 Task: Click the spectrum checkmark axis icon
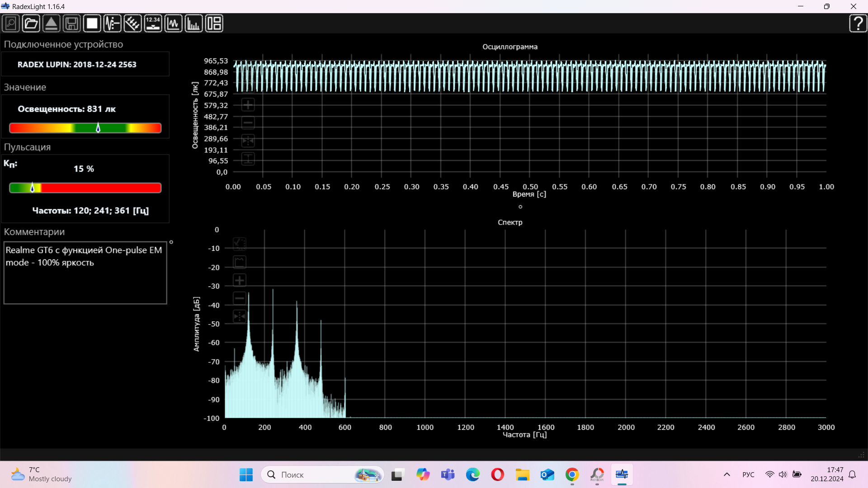click(x=240, y=244)
